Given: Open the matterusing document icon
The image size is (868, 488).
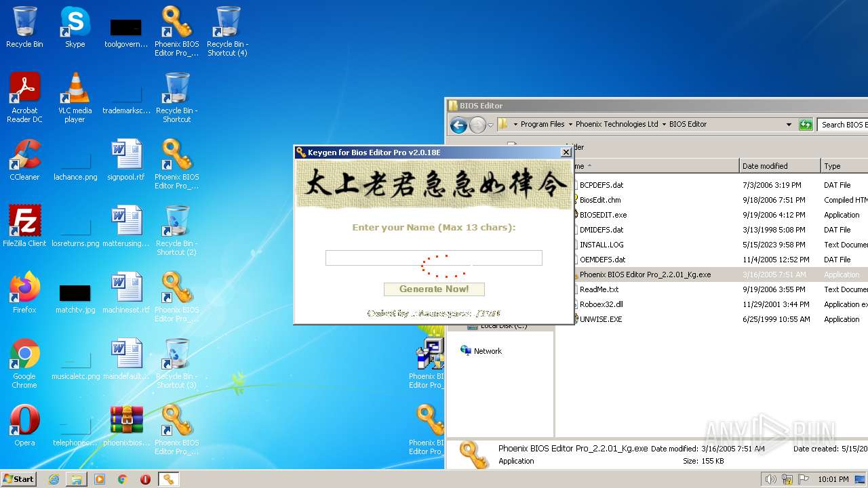Looking at the screenshot, I should pyautogui.click(x=126, y=226).
